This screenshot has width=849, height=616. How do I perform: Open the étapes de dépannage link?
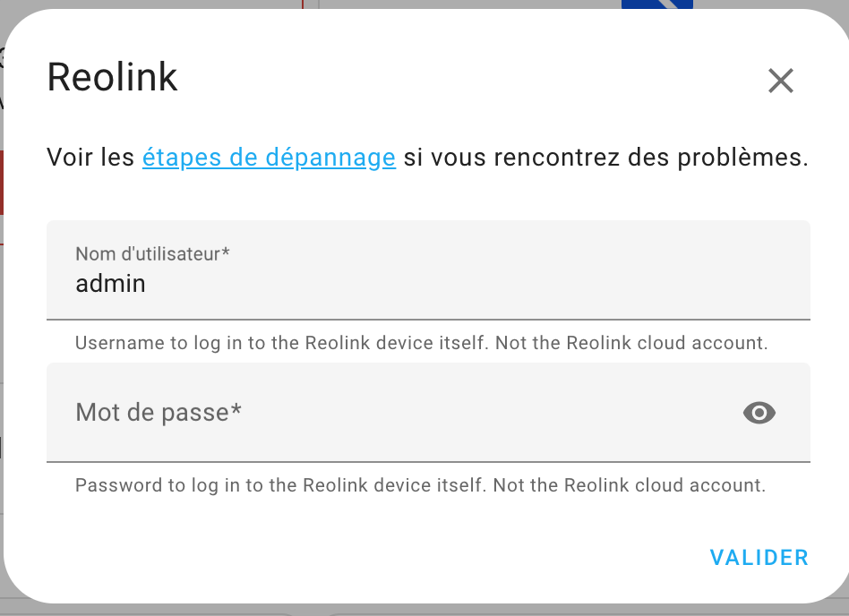(x=269, y=158)
